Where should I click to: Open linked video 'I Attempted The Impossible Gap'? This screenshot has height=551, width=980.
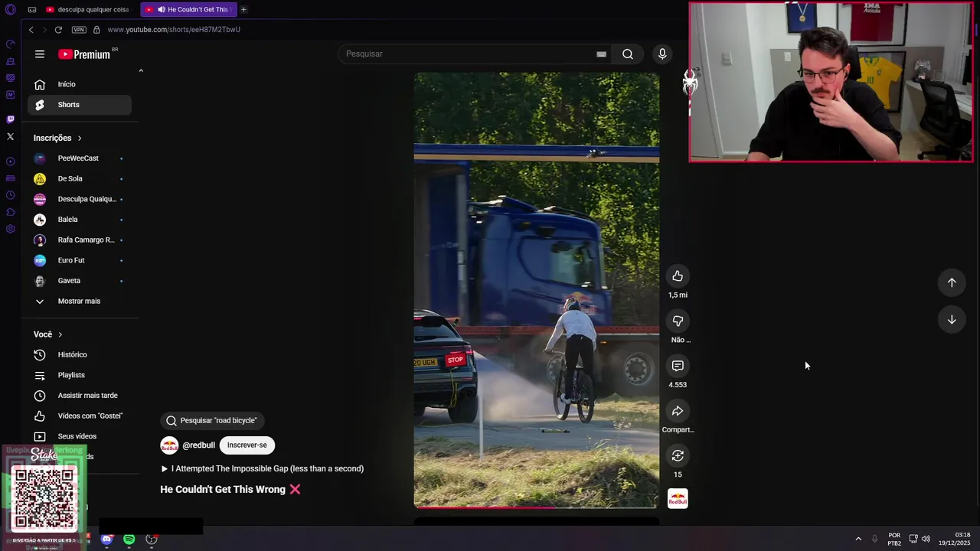[263, 468]
